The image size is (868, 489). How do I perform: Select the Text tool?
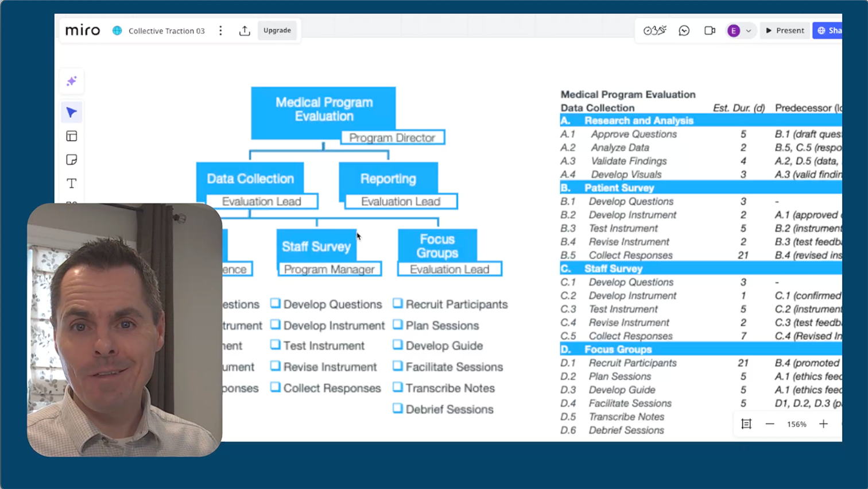(x=72, y=183)
